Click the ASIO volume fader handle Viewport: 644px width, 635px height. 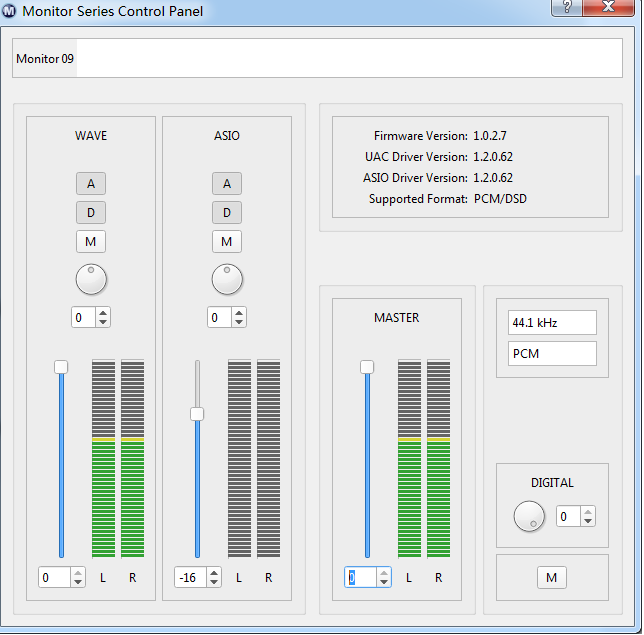197,414
